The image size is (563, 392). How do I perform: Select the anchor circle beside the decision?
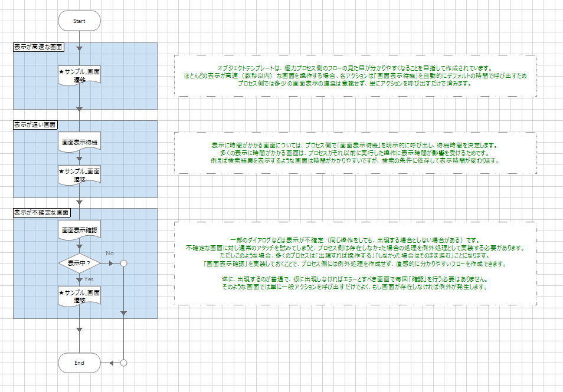tap(123, 263)
